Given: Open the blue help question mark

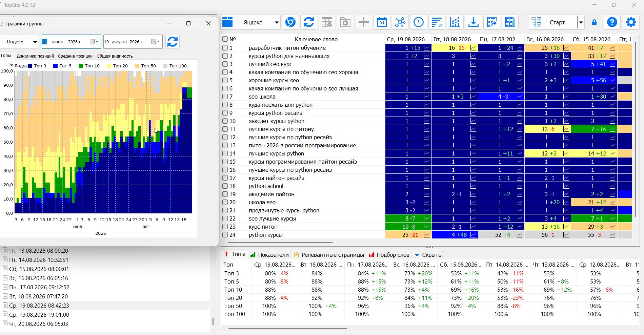Looking at the screenshot, I should coord(612,22).
